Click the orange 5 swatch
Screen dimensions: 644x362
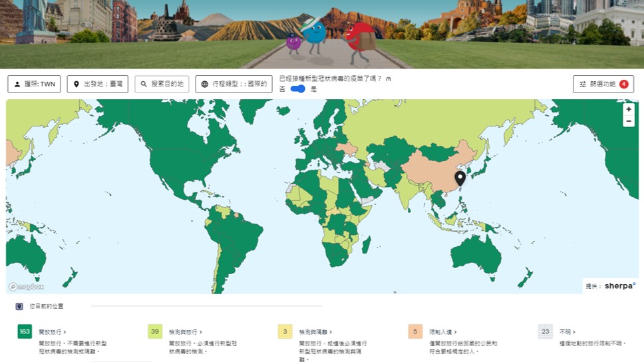coord(415,331)
